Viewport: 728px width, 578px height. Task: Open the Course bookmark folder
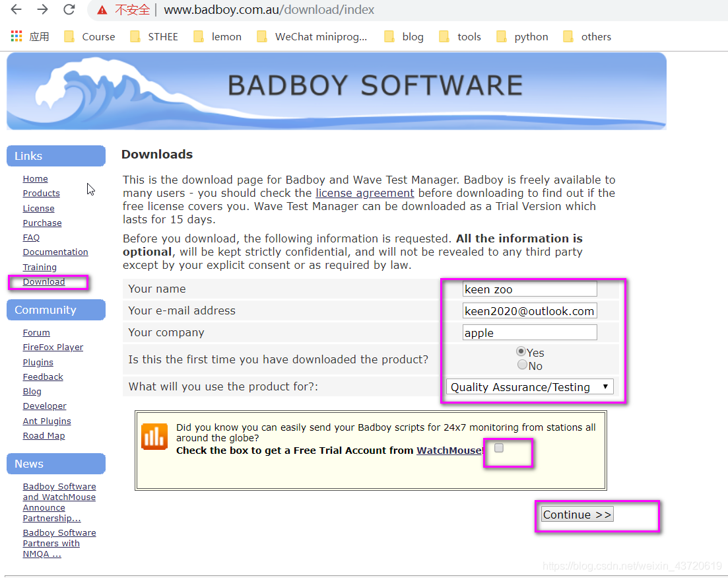90,37
